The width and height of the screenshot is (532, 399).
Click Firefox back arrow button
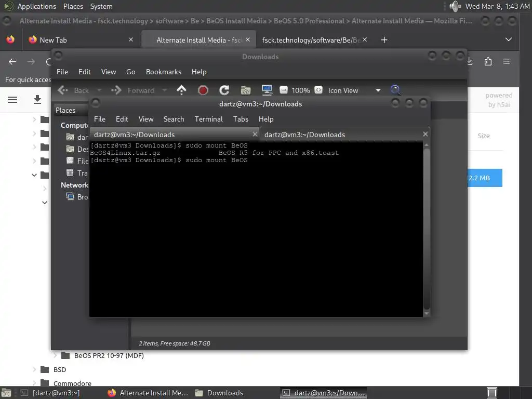tap(12, 61)
